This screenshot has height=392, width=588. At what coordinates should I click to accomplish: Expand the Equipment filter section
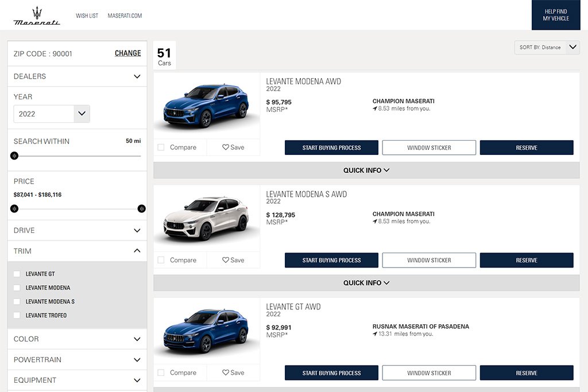(x=78, y=381)
